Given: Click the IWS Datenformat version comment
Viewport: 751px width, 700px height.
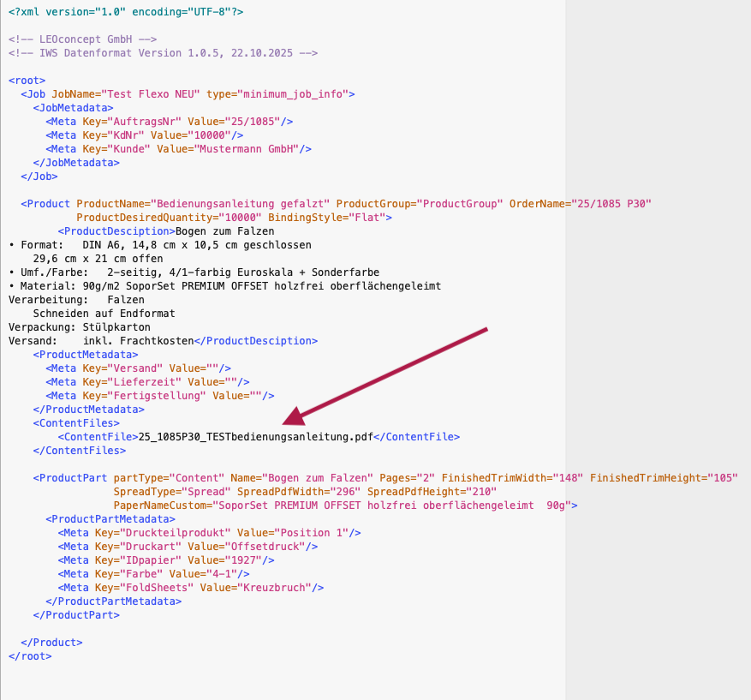Looking at the screenshot, I should [x=163, y=53].
